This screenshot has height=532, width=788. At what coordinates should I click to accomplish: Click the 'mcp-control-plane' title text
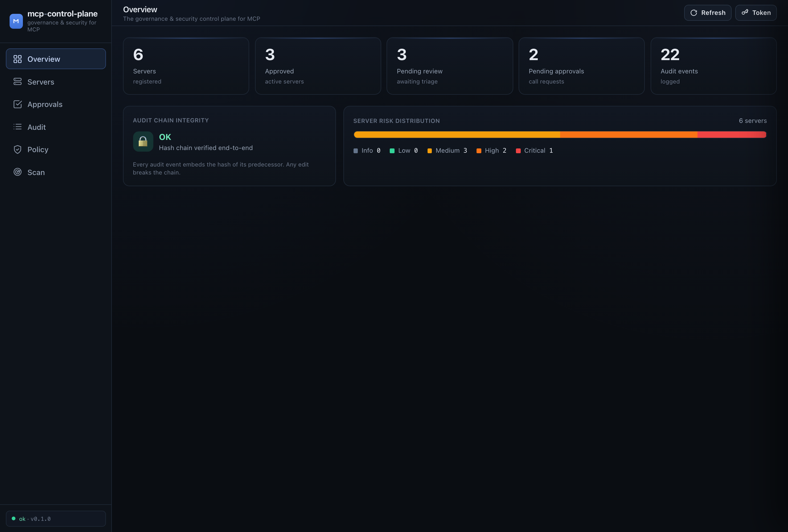pos(62,14)
